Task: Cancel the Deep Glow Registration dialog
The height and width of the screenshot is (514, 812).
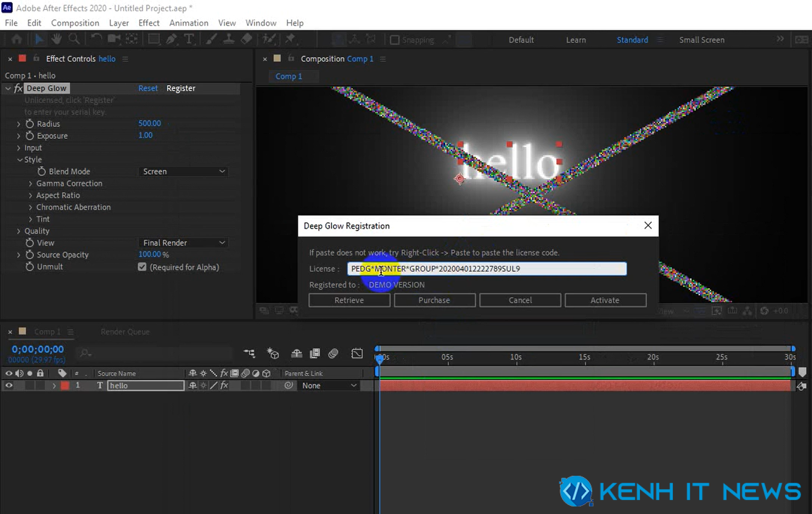Action: (x=520, y=300)
